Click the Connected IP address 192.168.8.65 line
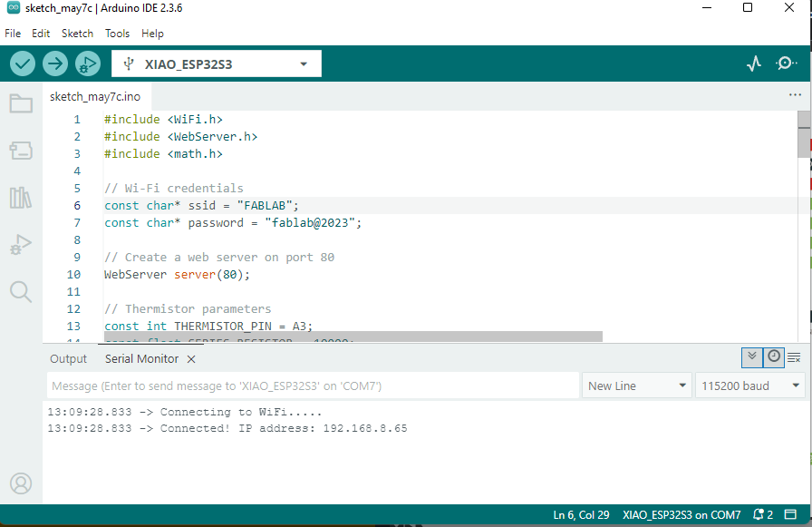 point(227,428)
